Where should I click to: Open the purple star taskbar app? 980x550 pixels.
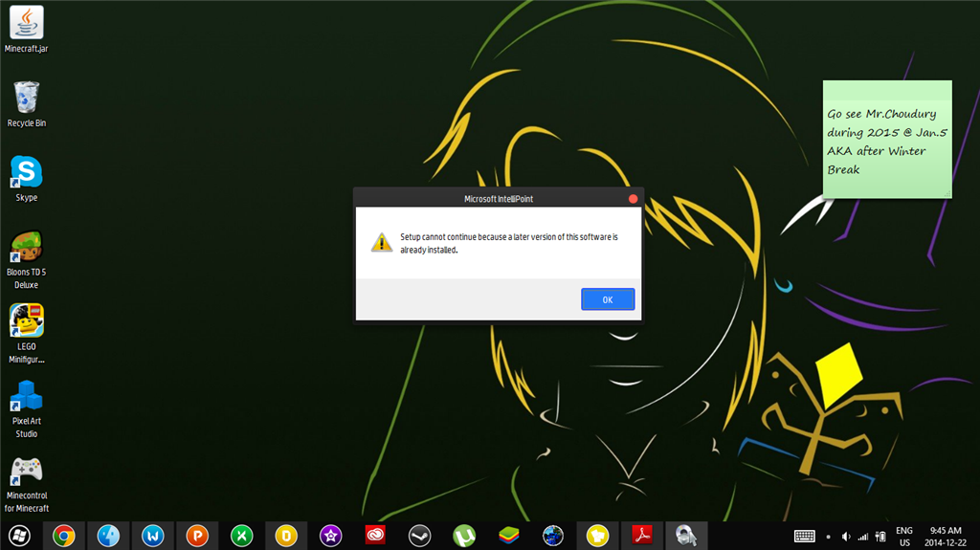tap(330, 536)
